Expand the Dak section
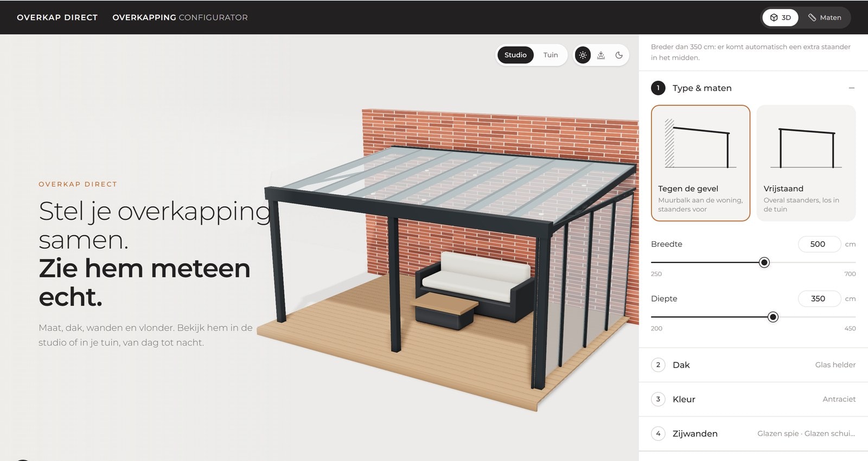The height and width of the screenshot is (461, 868). point(754,365)
